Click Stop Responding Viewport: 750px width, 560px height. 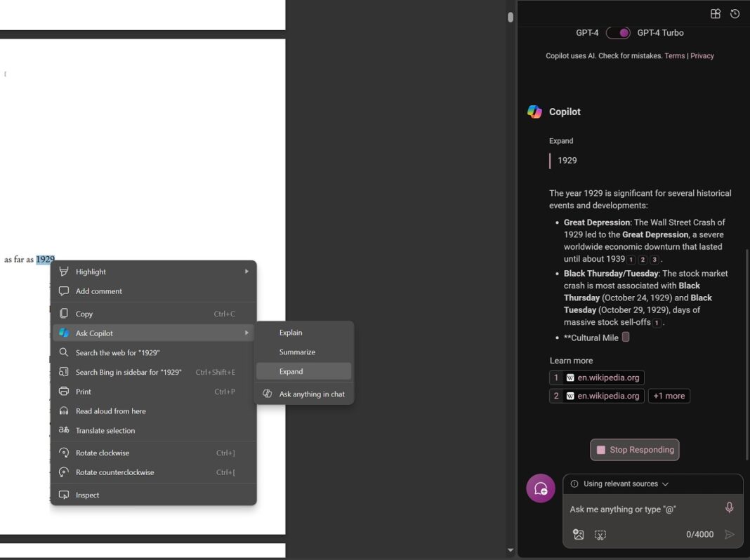(x=634, y=450)
